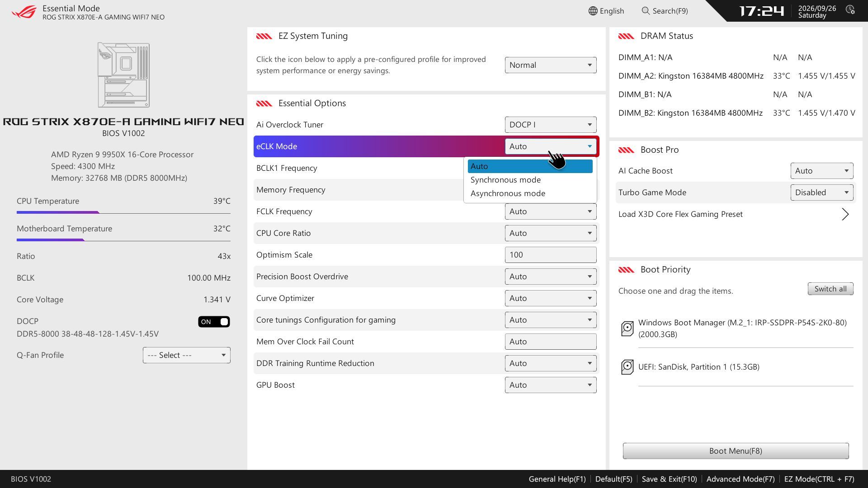Viewport: 868px width, 488px height.
Task: Open AI Cache Boost dropdown
Action: click(822, 171)
